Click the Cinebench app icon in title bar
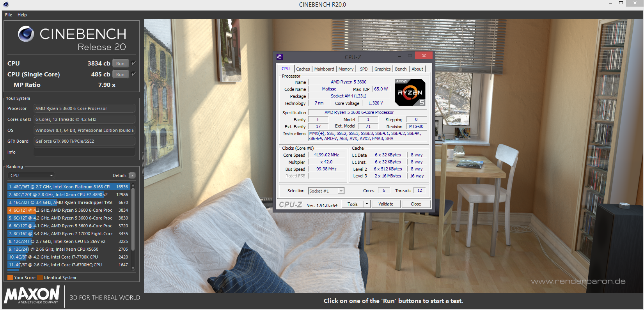Image resolution: width=644 pixels, height=310 pixels. click(6, 4)
